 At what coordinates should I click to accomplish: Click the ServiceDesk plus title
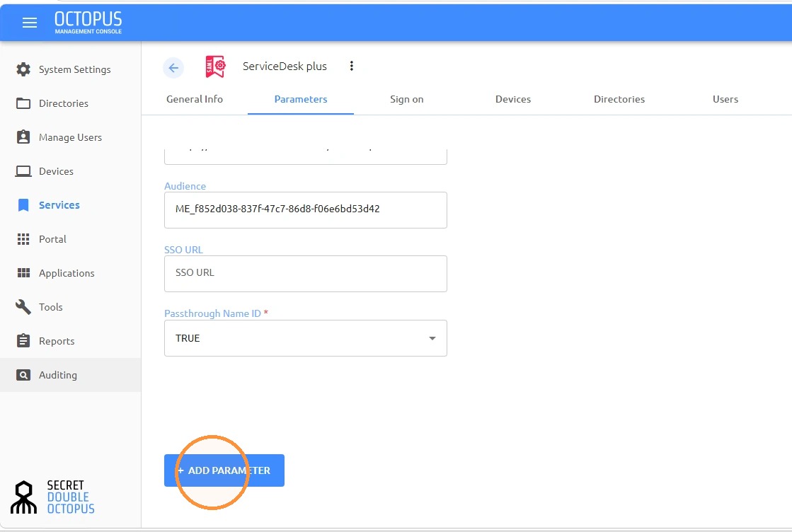pos(285,66)
